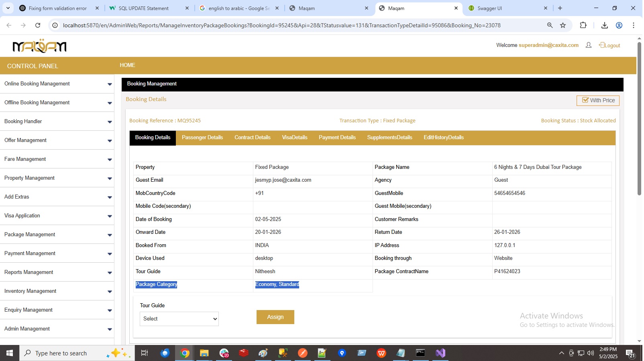Click the browser address bar URL
The height and width of the screenshot is (361, 644).
(281, 25)
